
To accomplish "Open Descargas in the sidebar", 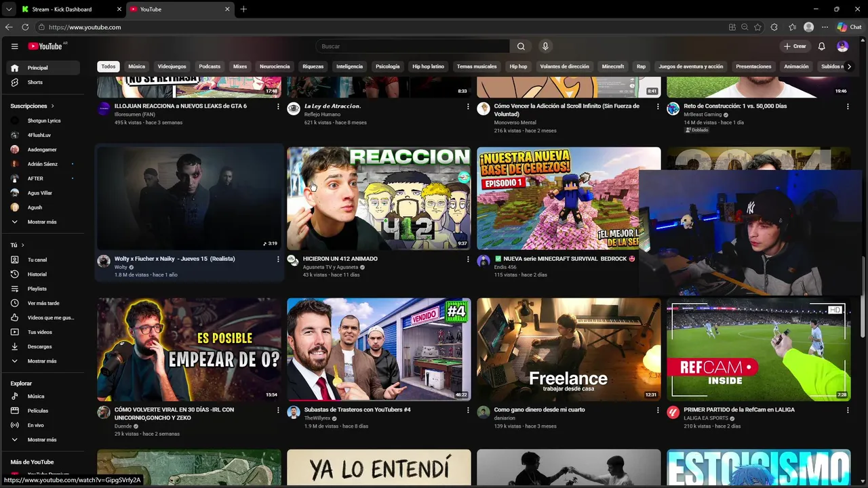I will pyautogui.click(x=43, y=346).
